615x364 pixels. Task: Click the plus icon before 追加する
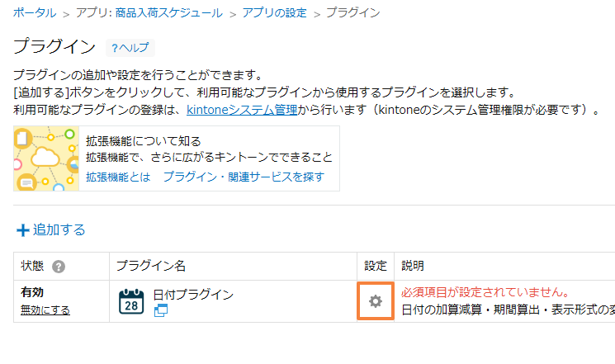[x=23, y=230]
